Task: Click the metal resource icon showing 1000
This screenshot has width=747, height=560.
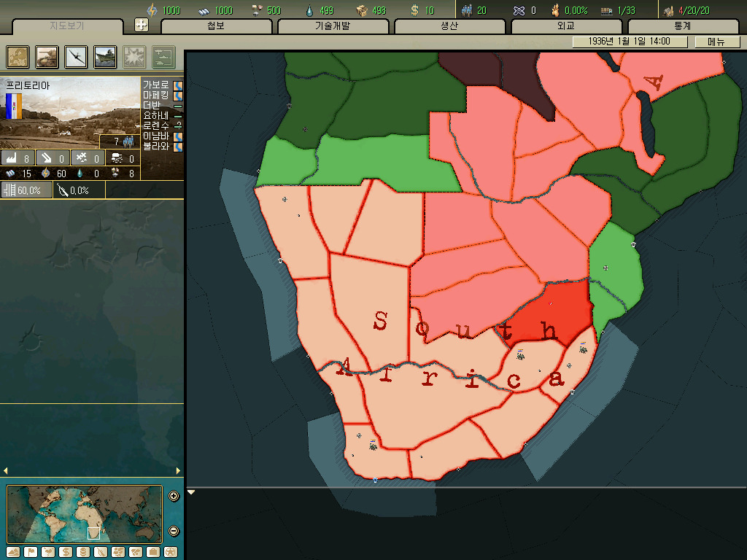Action: 204,10
